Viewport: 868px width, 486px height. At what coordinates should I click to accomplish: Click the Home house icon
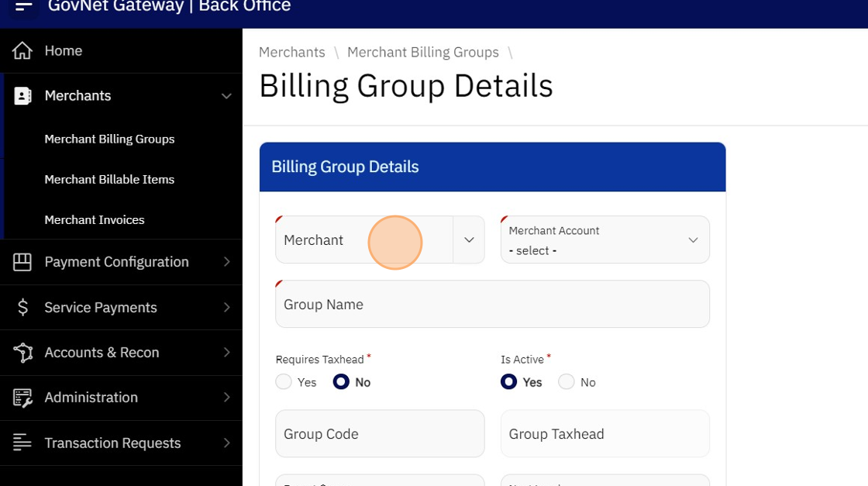tap(22, 51)
